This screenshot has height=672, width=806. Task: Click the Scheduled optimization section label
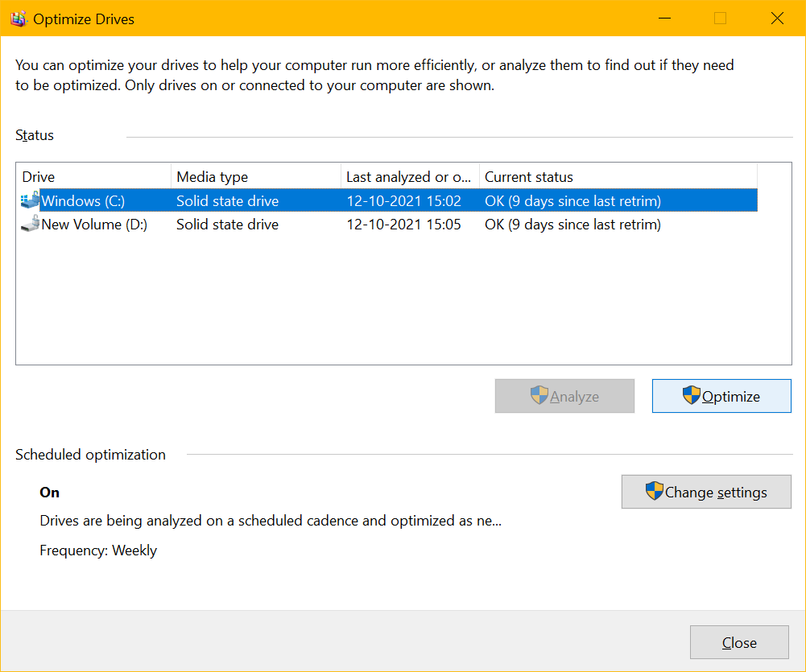tap(90, 455)
